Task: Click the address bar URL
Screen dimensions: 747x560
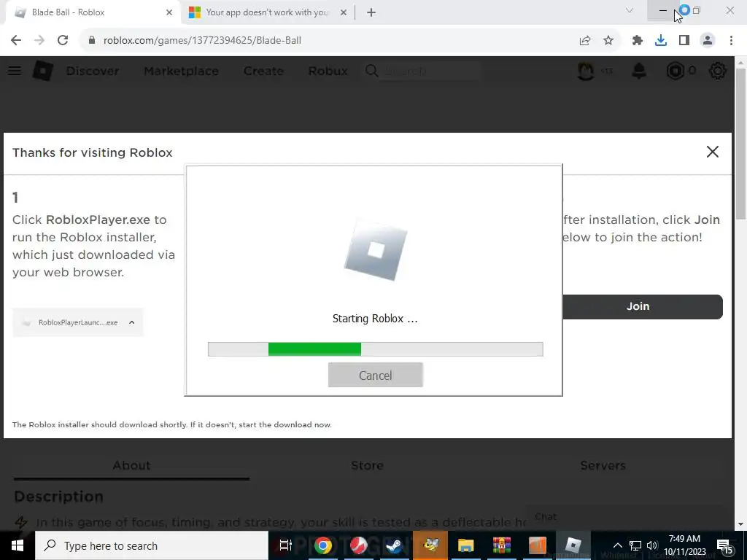Action: click(x=202, y=41)
